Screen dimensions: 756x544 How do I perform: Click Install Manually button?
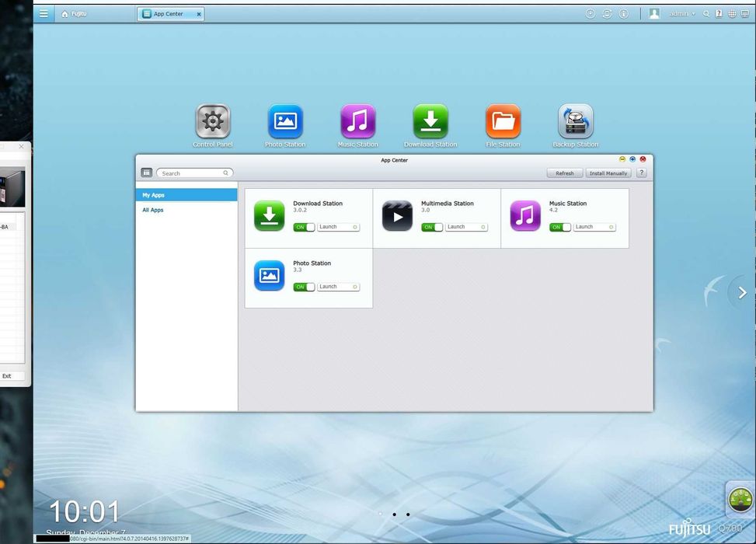[608, 173]
